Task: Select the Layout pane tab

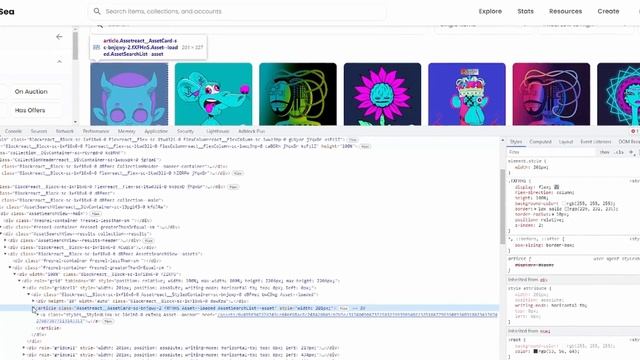Action: pos(566,142)
